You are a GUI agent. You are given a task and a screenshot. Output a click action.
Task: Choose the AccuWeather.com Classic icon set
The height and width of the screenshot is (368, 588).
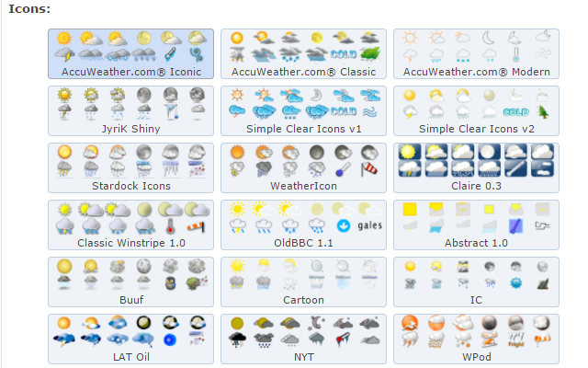tap(303, 53)
